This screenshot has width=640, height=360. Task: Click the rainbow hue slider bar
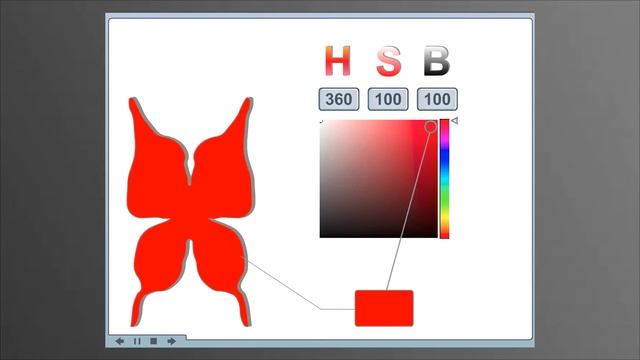point(444,179)
